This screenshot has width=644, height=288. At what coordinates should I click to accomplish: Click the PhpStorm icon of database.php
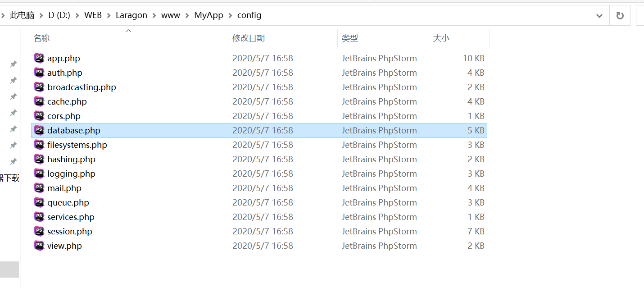pyautogui.click(x=39, y=130)
